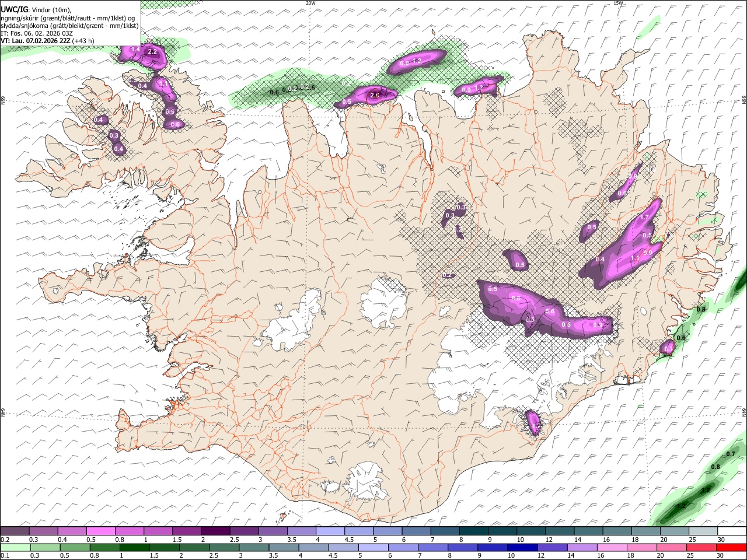Image resolution: width=747 pixels, height=560 pixels.
Task: Select the rain legend swatch between 4.5 and 5
Action: 343,548
